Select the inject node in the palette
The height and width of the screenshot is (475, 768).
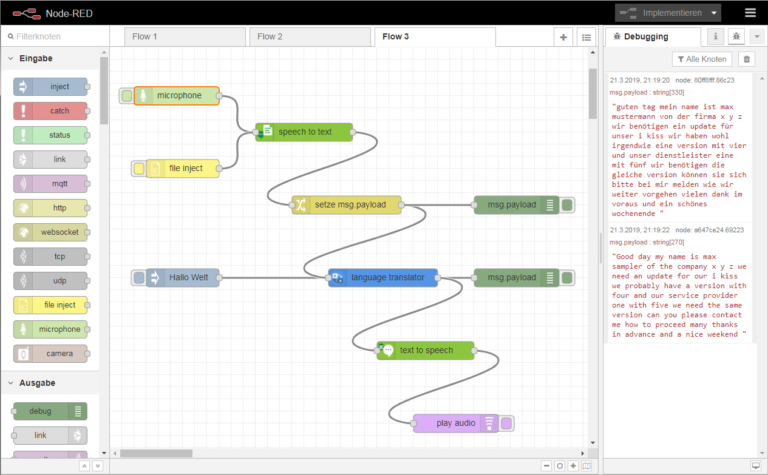click(x=50, y=87)
